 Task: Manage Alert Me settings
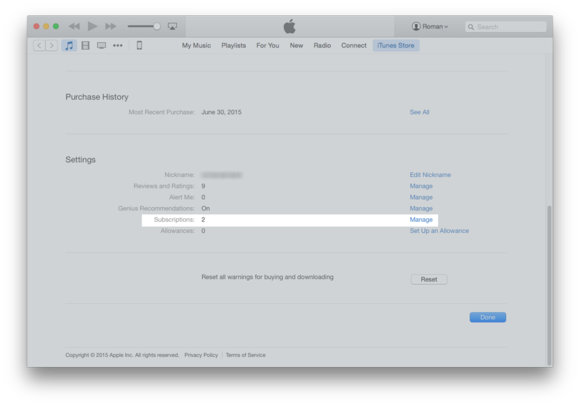click(x=421, y=197)
